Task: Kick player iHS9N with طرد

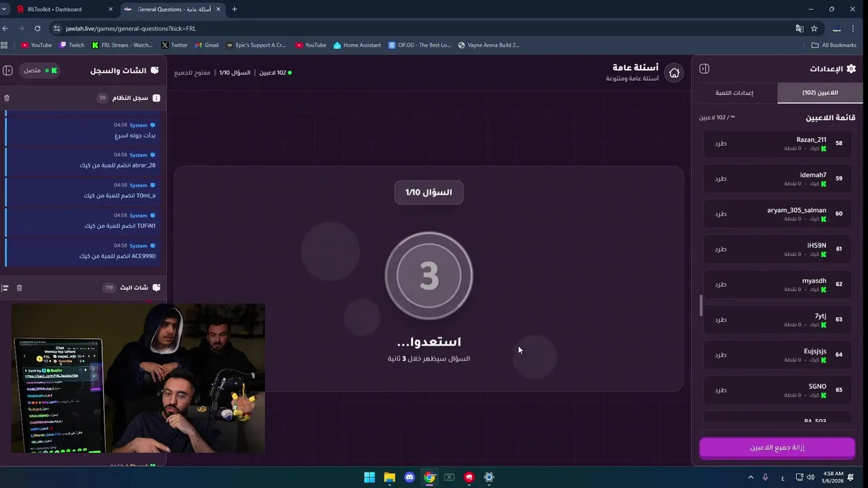Action: click(720, 249)
